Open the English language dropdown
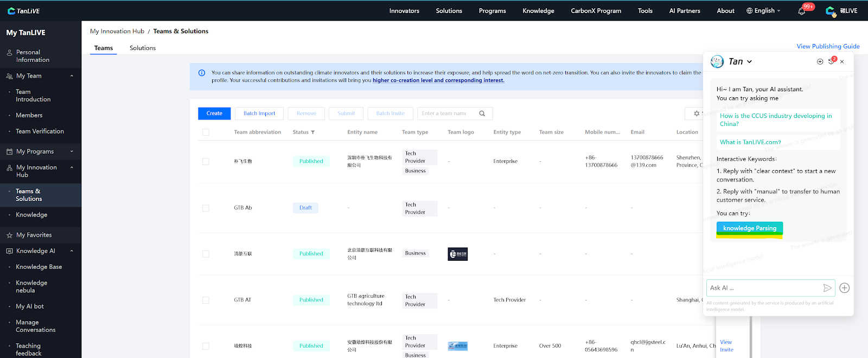The image size is (868, 358). [x=763, y=11]
